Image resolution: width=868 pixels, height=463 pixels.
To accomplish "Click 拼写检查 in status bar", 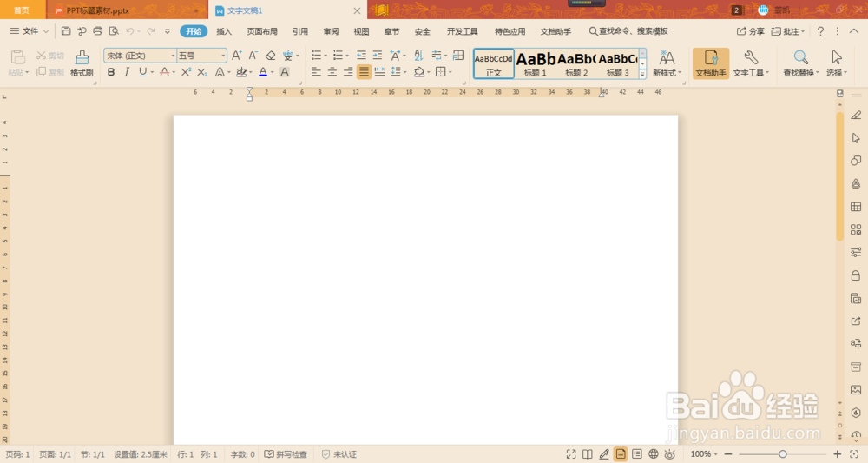I will 286,454.
